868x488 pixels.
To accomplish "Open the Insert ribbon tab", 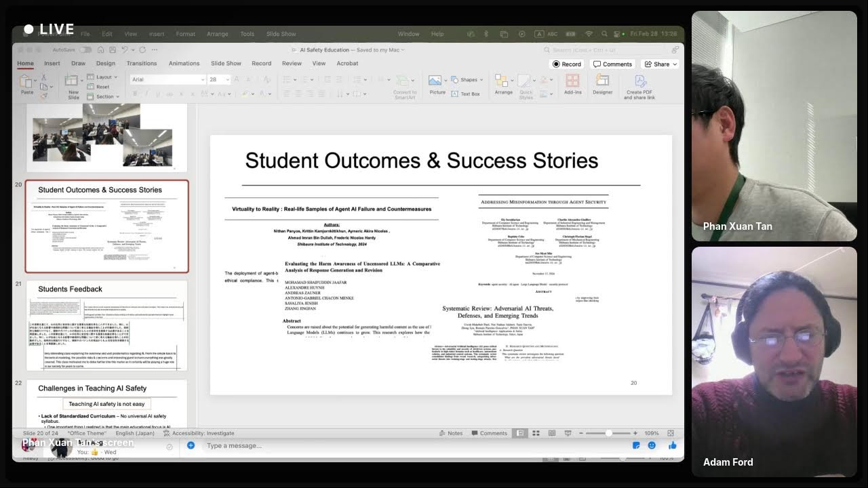I will [x=52, y=63].
